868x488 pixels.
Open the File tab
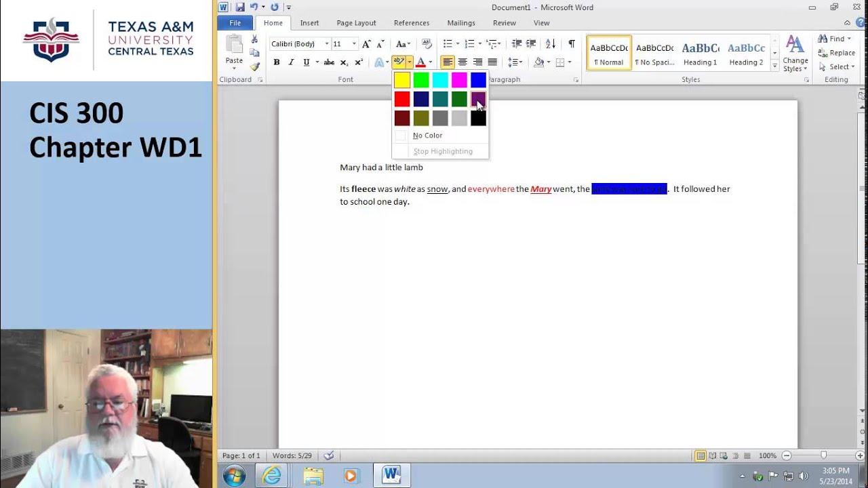235,23
